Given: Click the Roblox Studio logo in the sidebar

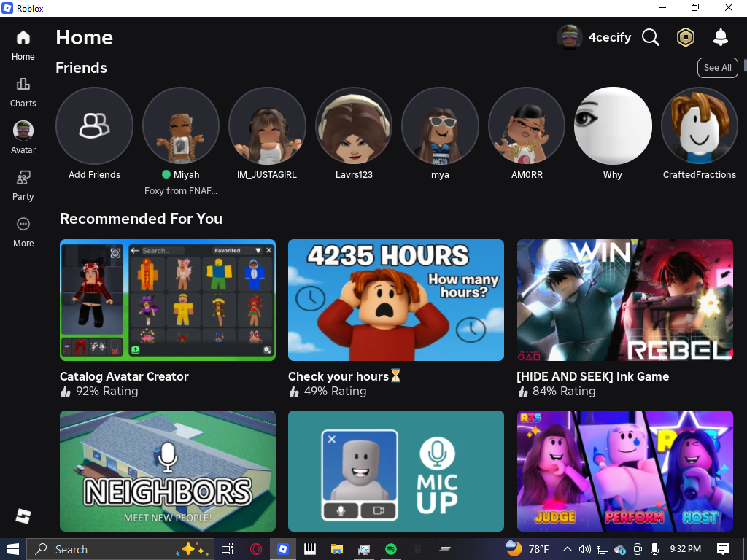Looking at the screenshot, I should click(x=23, y=516).
